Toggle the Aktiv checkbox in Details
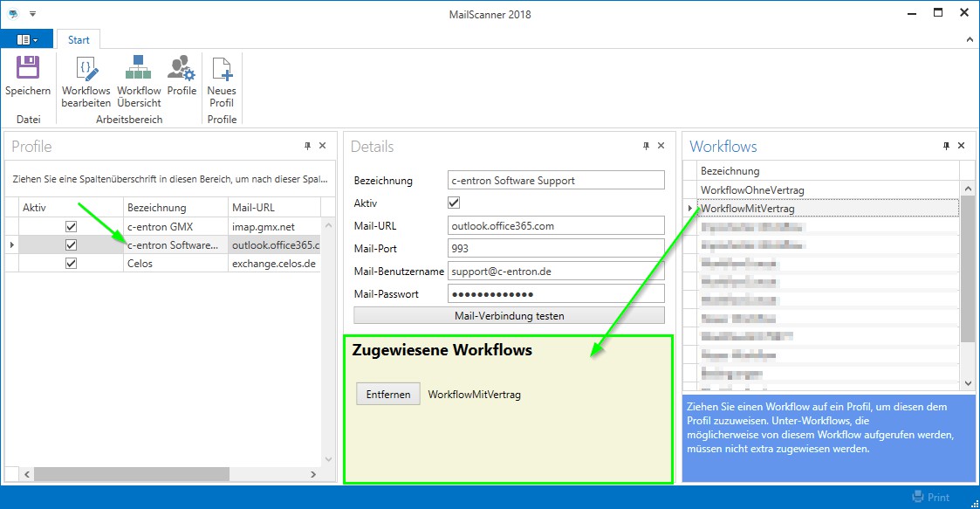 click(454, 203)
